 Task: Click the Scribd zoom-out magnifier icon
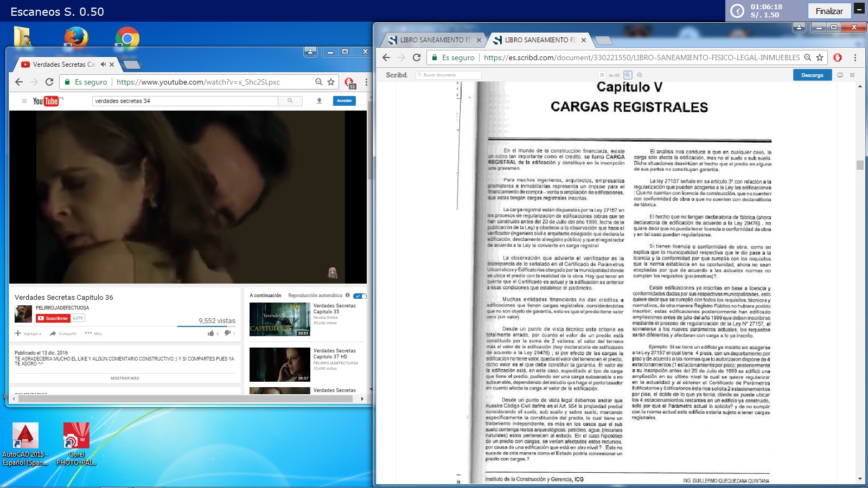[640, 75]
